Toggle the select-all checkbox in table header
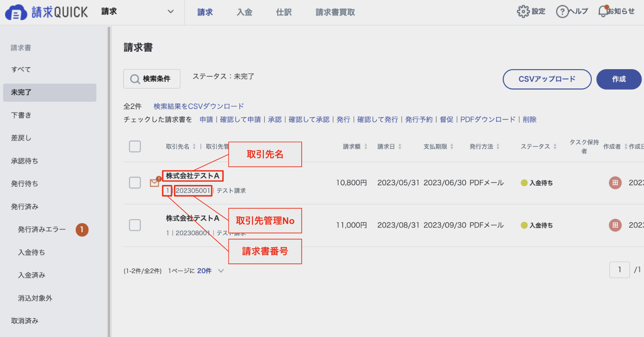This screenshot has width=644, height=337. click(x=135, y=146)
